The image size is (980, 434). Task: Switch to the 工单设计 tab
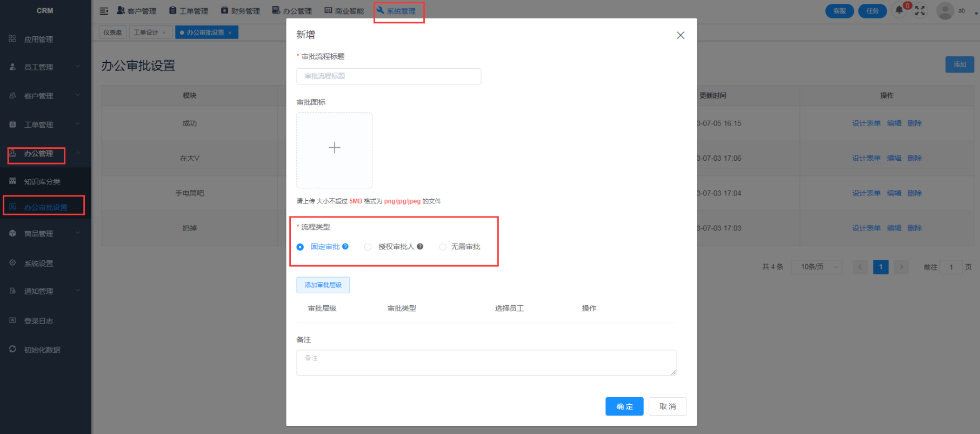pyautogui.click(x=146, y=32)
